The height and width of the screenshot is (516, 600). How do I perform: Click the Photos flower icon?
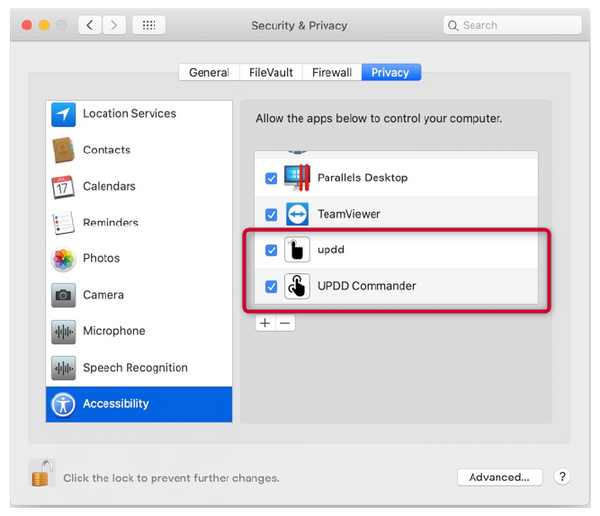(x=63, y=259)
